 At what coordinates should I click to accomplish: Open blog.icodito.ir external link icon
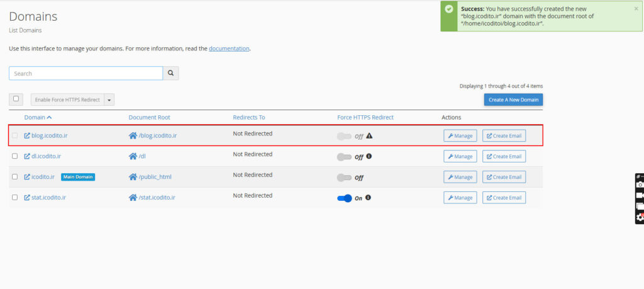coord(27,135)
